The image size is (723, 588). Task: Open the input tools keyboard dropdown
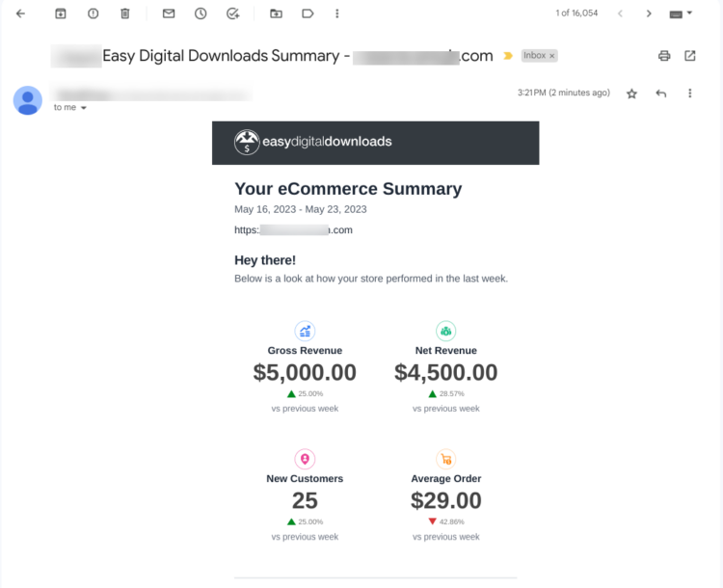681,13
